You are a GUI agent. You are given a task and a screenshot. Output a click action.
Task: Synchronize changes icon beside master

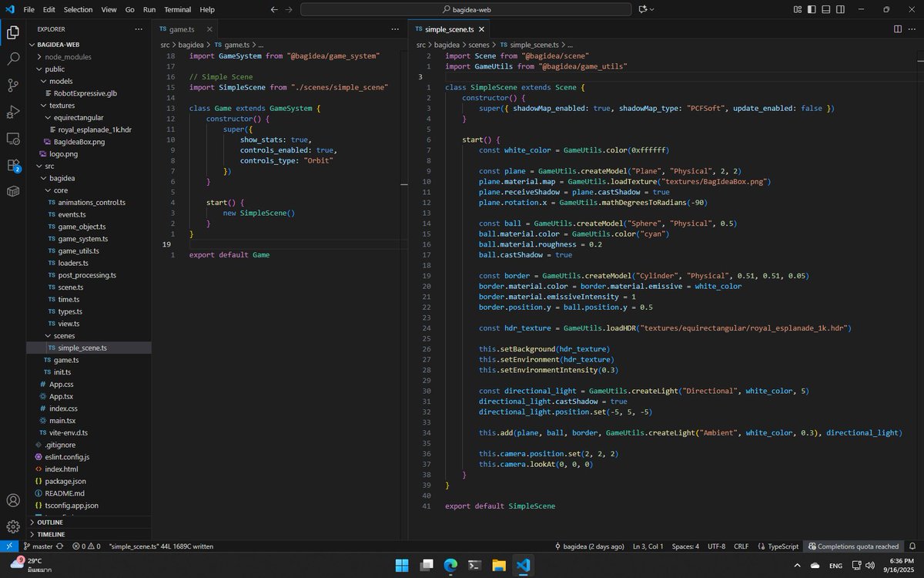59,546
